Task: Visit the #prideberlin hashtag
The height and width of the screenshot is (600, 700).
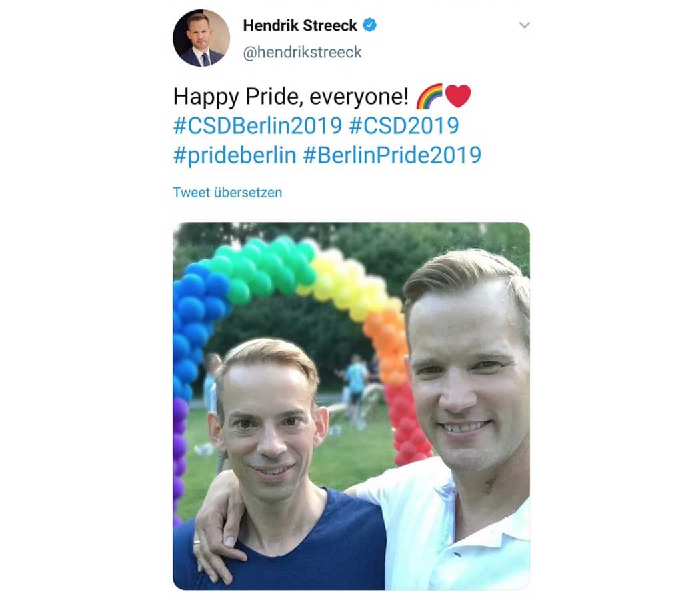Action: [x=235, y=156]
